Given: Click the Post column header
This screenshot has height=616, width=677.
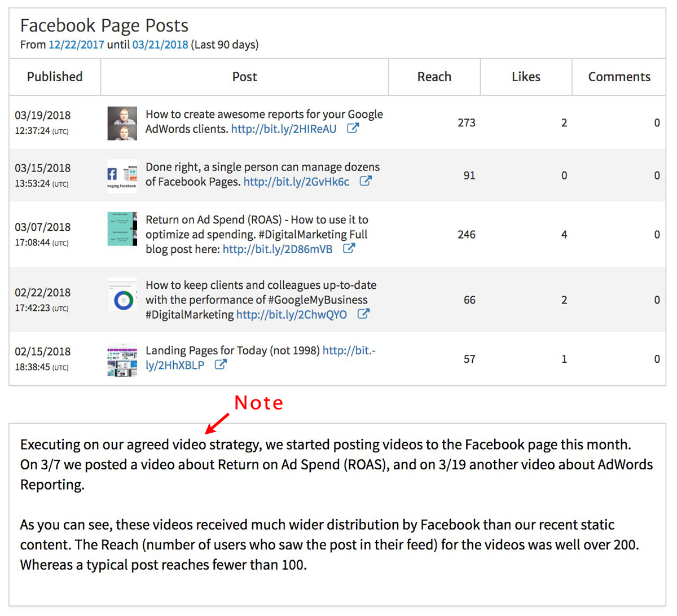Looking at the screenshot, I should (244, 77).
